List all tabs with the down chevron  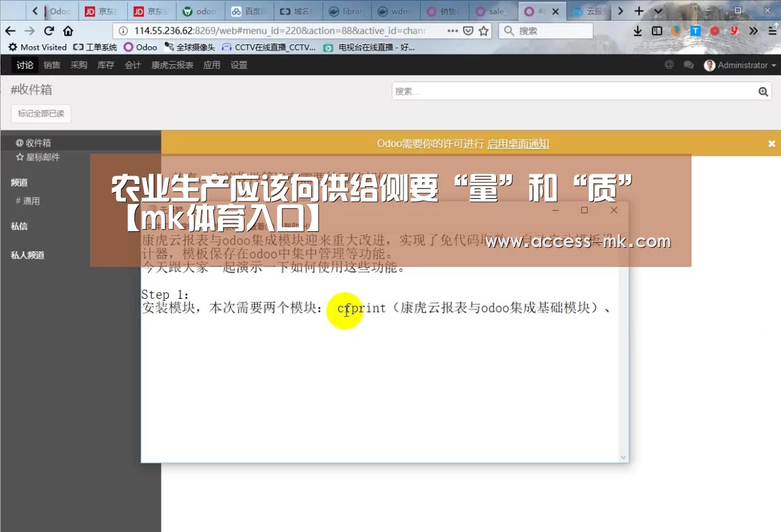[x=658, y=11]
